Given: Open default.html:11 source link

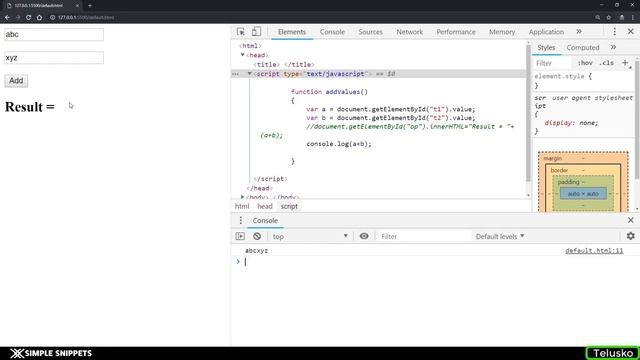Looking at the screenshot, I should [x=594, y=251].
